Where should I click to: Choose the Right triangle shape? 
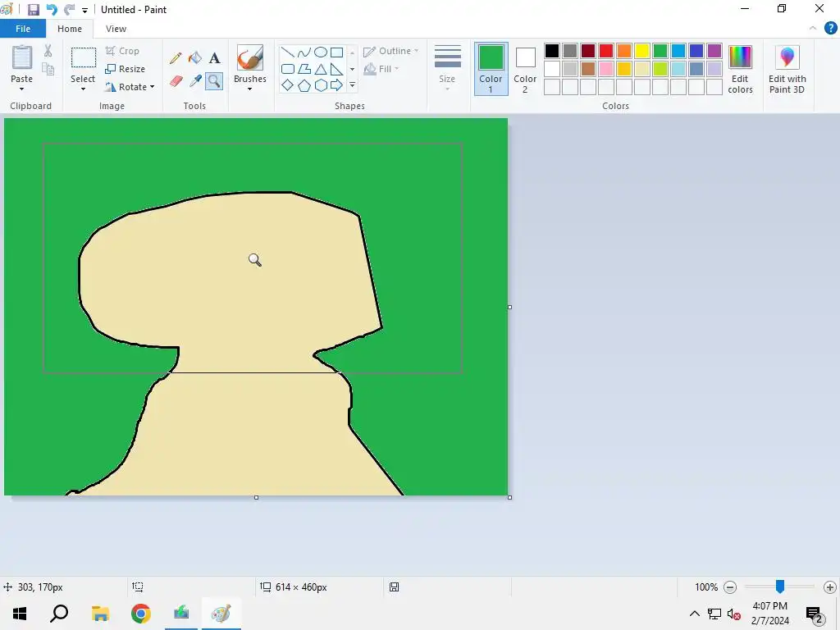click(336, 69)
